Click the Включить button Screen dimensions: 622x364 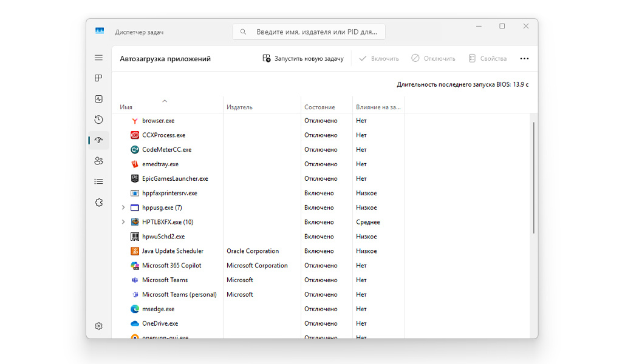click(379, 59)
